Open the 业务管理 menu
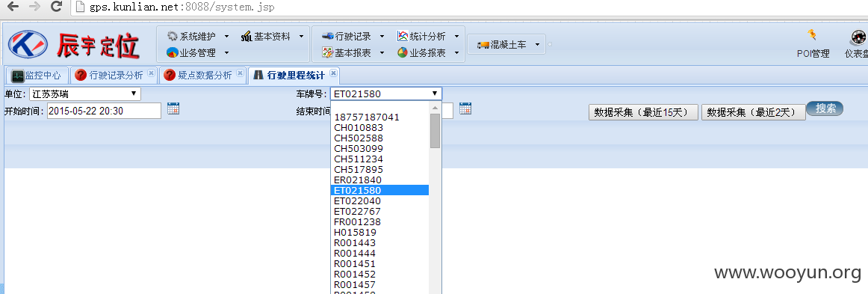Viewport: 868px width, 294px height. coord(198,52)
